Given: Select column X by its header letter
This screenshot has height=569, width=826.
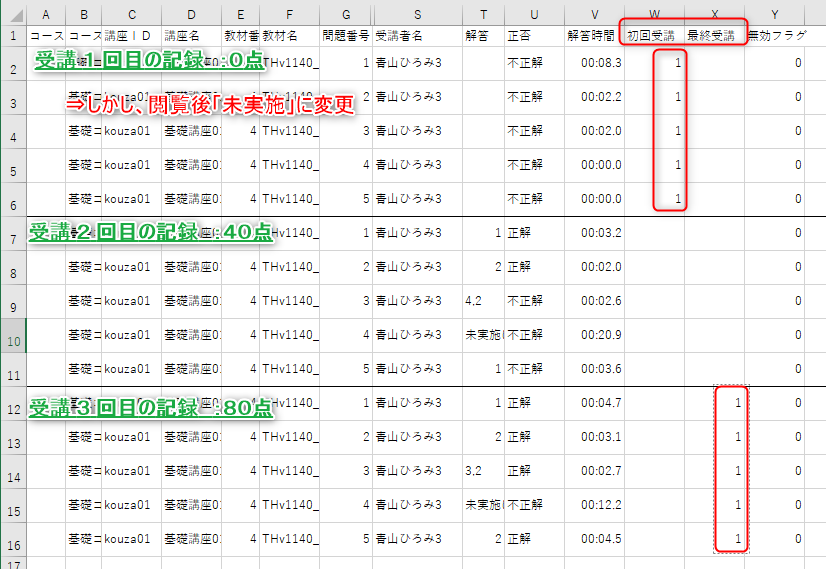Looking at the screenshot, I should [x=714, y=13].
